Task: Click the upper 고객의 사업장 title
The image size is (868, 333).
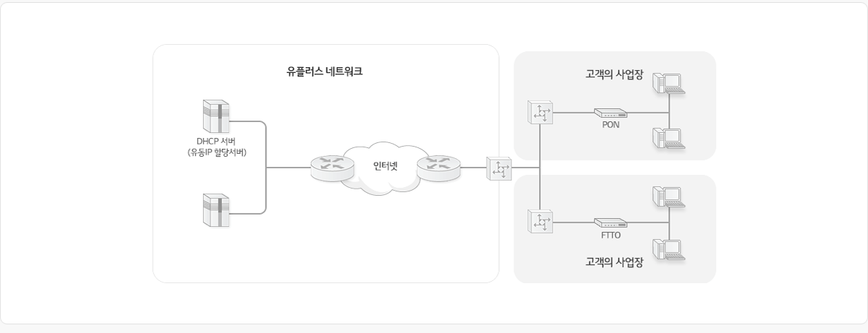Action: pos(614,74)
